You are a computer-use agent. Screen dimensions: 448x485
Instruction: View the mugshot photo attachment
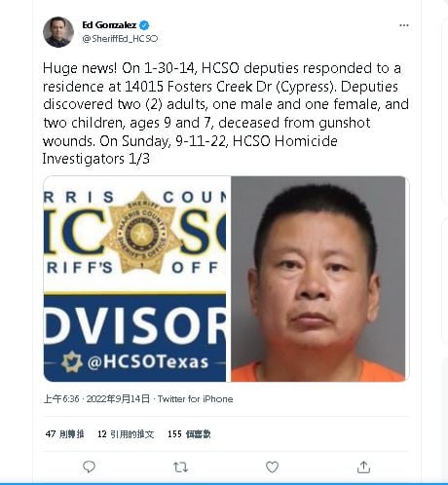tap(318, 279)
